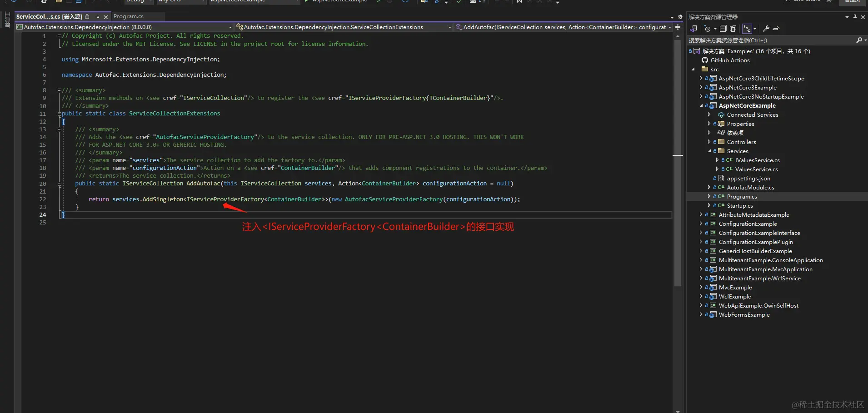Select WebApiExample.OwinSelfHost project
This screenshot has height=413, width=868.
[x=758, y=306]
